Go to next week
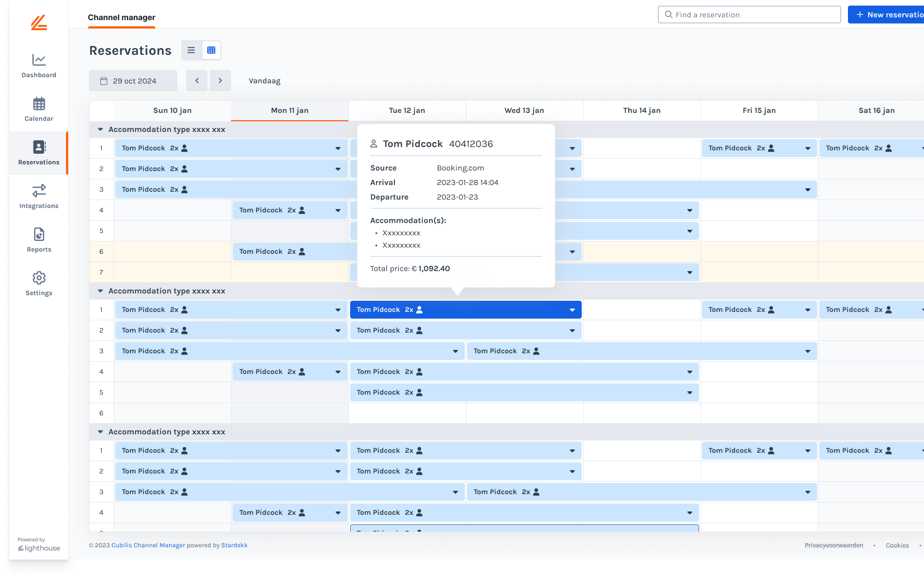The width and height of the screenshot is (924, 578). pyautogui.click(x=220, y=80)
